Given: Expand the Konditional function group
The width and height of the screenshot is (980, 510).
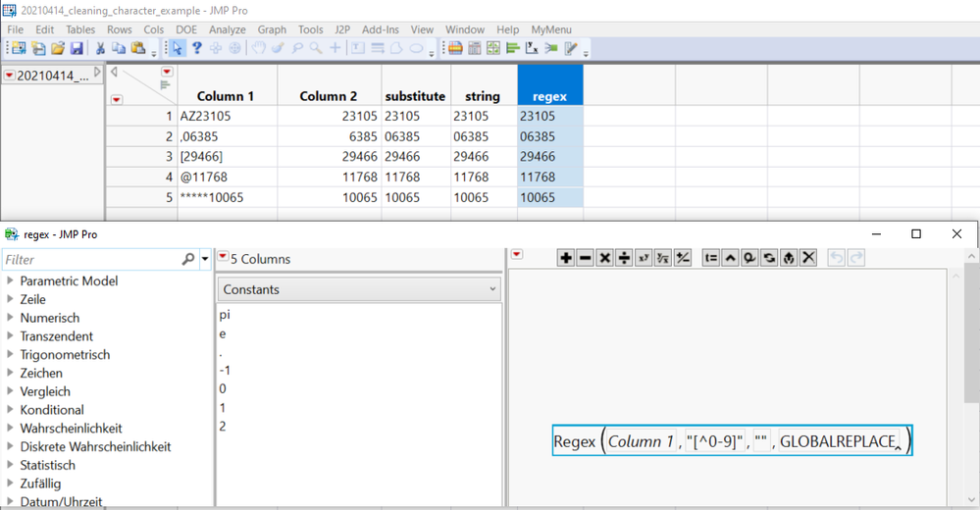Looking at the screenshot, I should 10,410.
